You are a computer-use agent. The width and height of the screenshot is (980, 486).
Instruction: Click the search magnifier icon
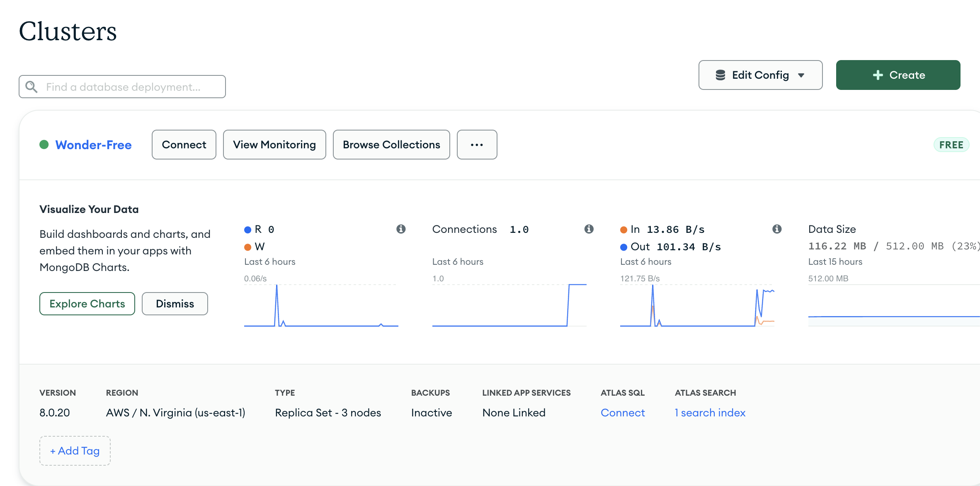32,87
